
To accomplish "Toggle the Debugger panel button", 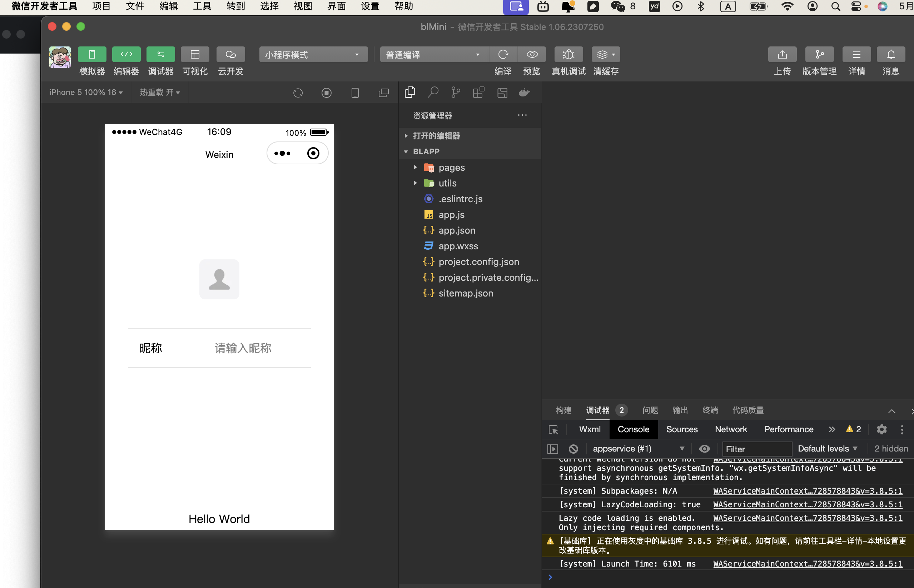I will (x=161, y=55).
